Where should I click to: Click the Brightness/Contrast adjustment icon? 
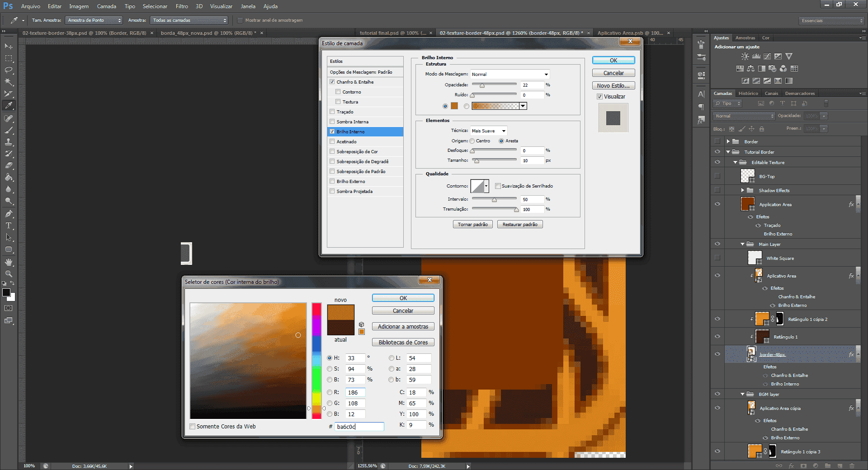(745, 56)
